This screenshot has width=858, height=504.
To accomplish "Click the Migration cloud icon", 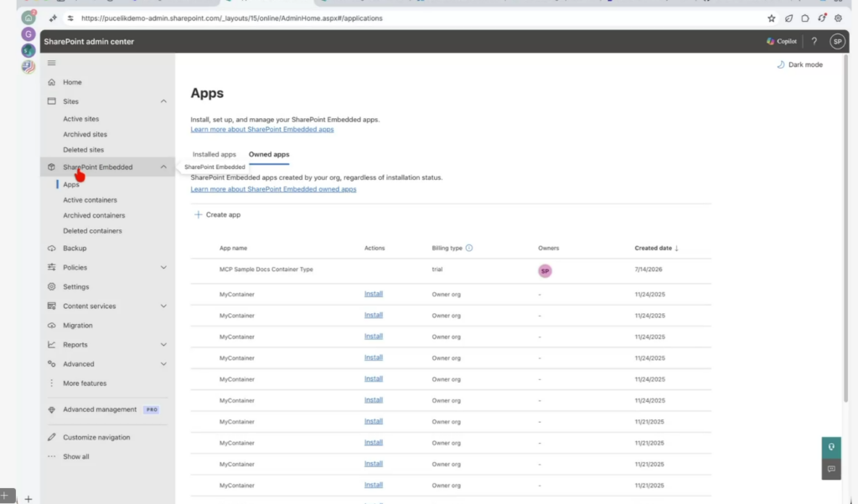I will coord(51,325).
